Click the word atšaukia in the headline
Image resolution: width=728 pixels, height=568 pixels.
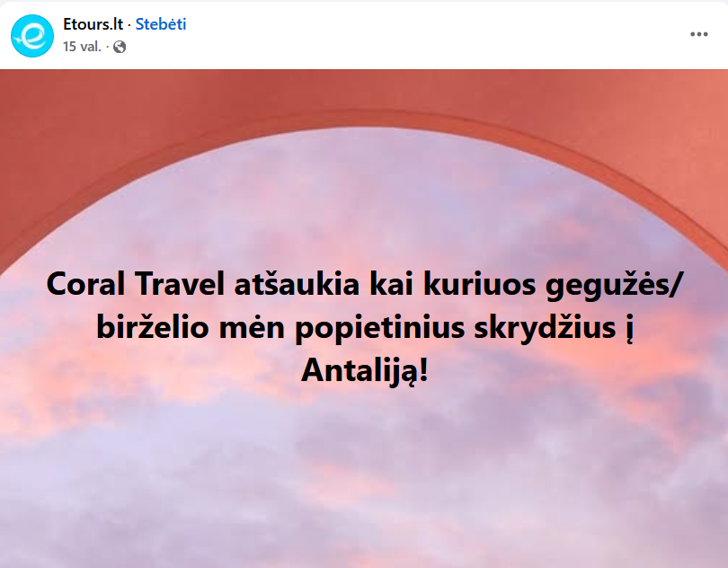[x=297, y=284]
